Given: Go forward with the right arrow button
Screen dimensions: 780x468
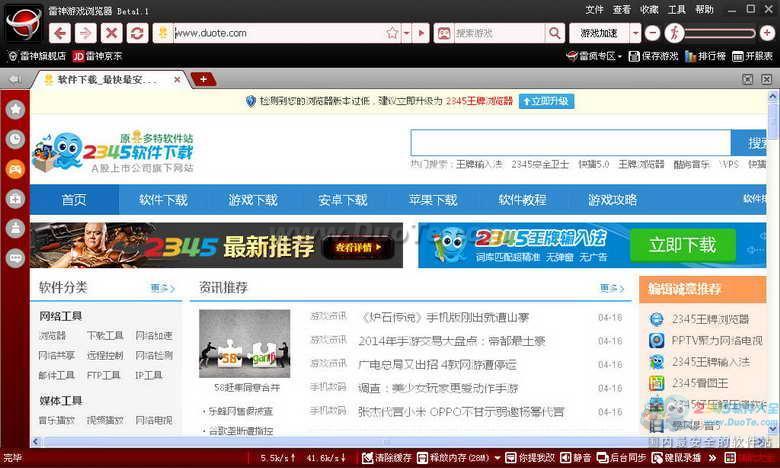Looking at the screenshot, I should coord(86,33).
